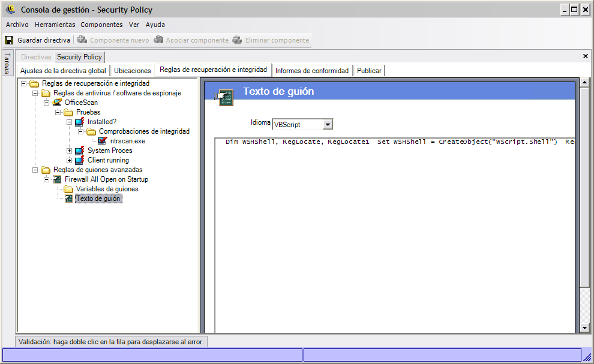The image size is (594, 364).
Task: Collapse the Pruebas folder node
Action: (58, 112)
